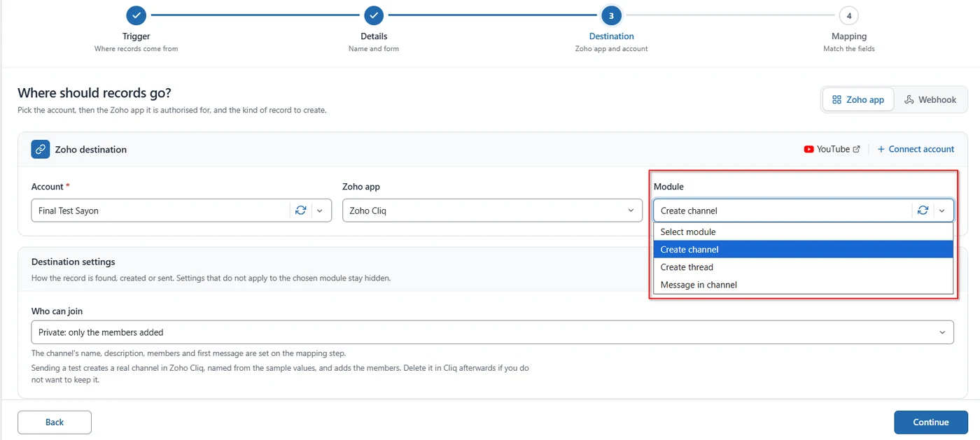Click the webhook icon in Webhook tab
Screen dimensions: 980x440
(909, 100)
